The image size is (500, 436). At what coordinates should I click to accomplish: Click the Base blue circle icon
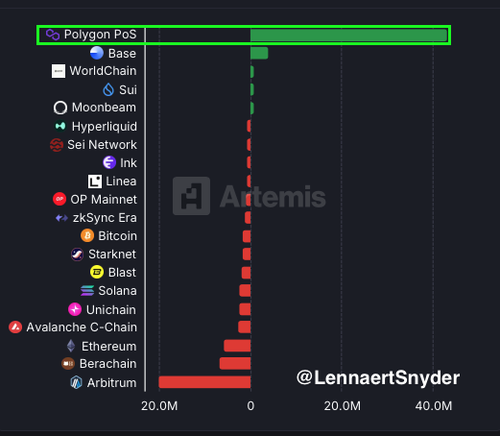click(x=97, y=53)
